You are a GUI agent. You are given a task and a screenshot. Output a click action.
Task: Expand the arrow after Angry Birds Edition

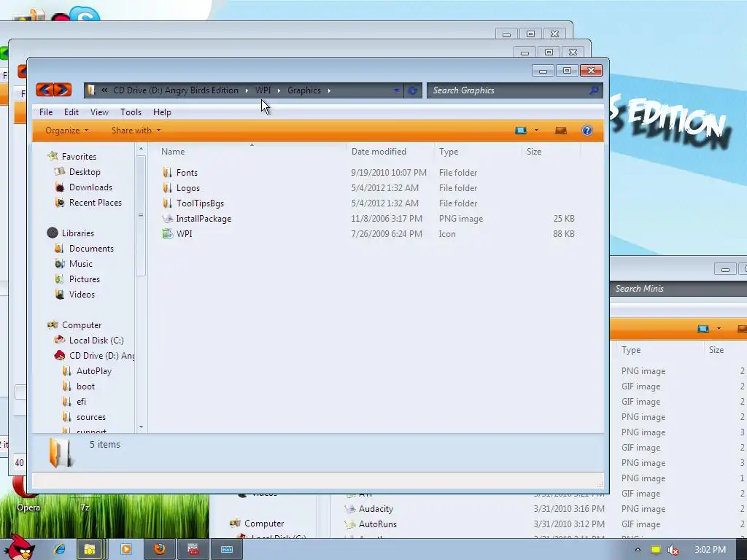[x=247, y=90]
